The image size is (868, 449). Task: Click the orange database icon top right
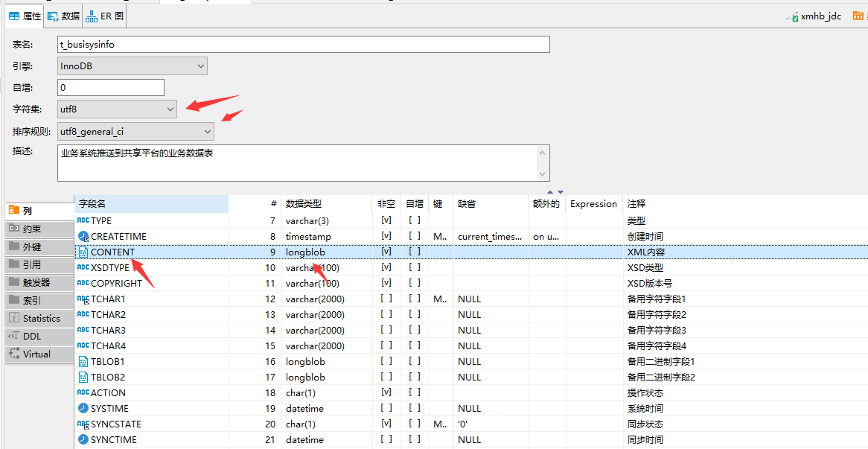pyautogui.click(x=858, y=16)
